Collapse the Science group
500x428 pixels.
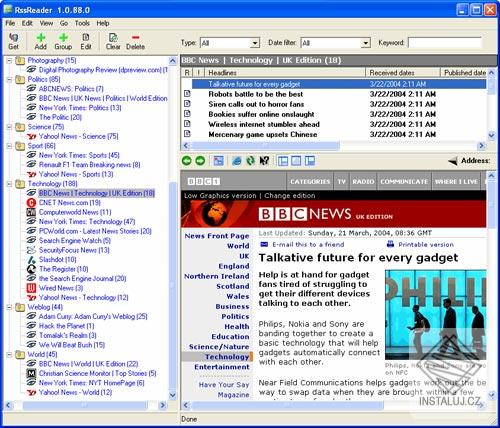click(9, 127)
